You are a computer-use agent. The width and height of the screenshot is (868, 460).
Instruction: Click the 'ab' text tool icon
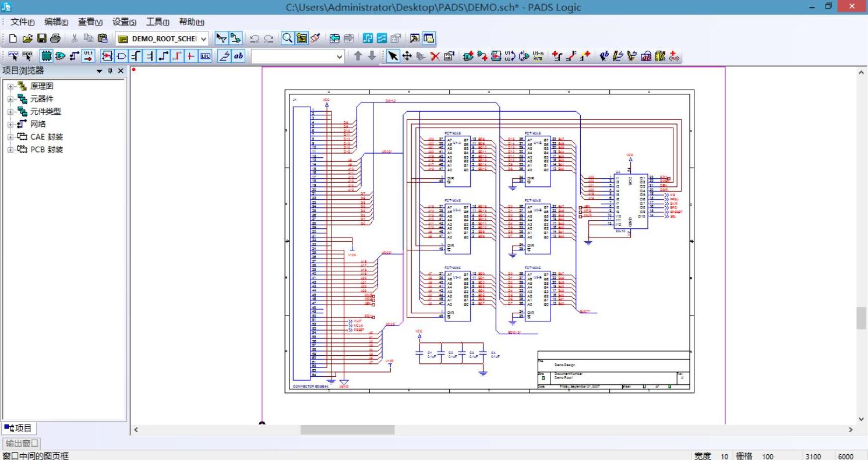[x=238, y=56]
